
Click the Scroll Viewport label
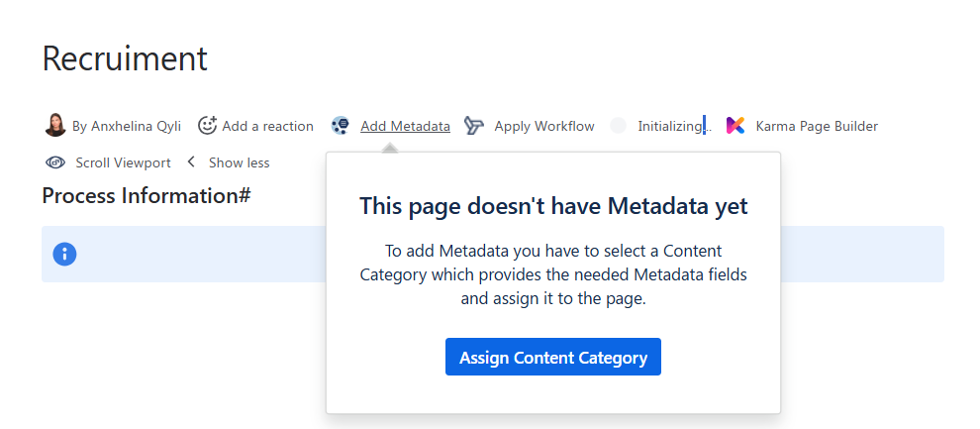pyautogui.click(x=123, y=162)
